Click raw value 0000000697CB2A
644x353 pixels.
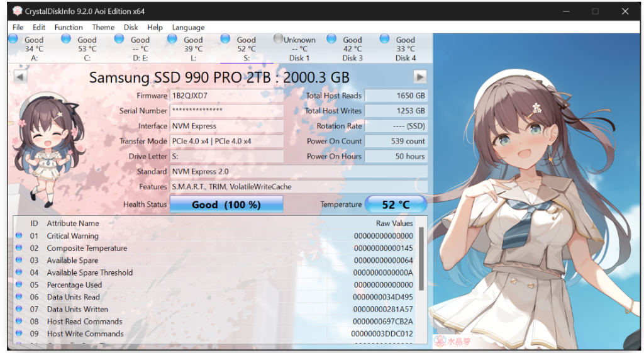point(383,322)
